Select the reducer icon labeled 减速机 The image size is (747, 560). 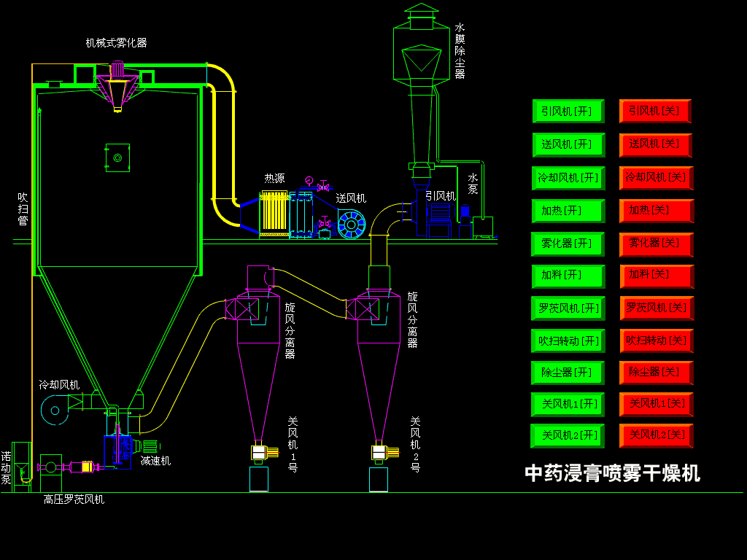pyautogui.click(x=150, y=445)
